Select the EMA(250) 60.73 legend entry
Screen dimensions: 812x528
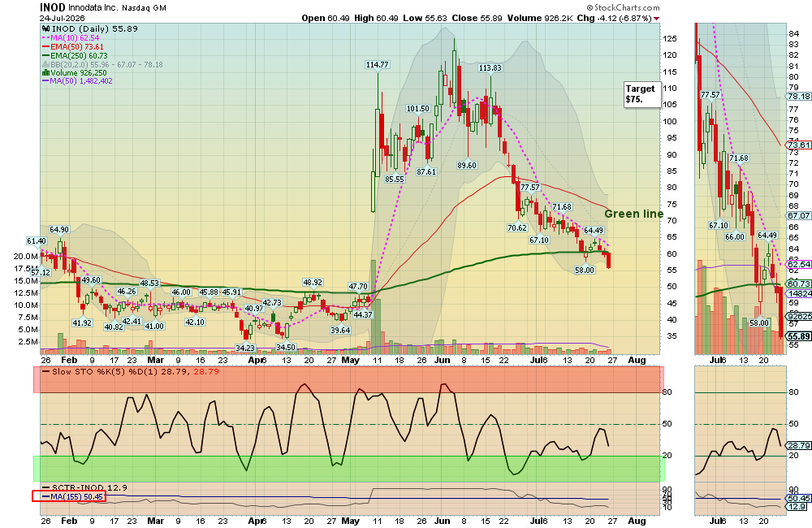pos(75,55)
